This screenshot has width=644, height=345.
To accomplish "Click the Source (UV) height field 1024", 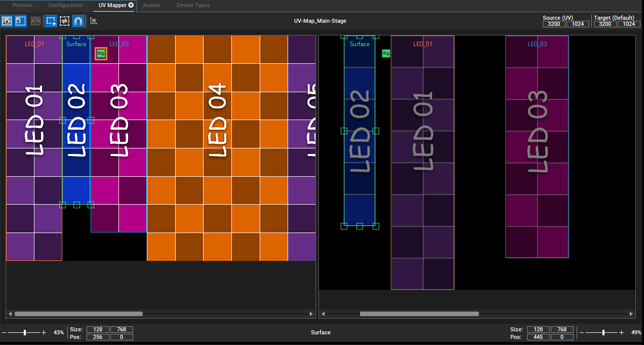I will 578,24.
